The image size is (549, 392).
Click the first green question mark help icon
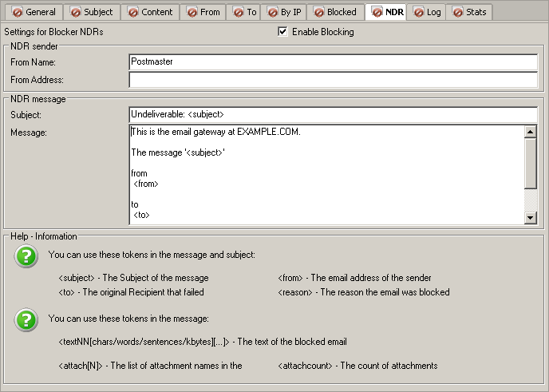[26, 256]
